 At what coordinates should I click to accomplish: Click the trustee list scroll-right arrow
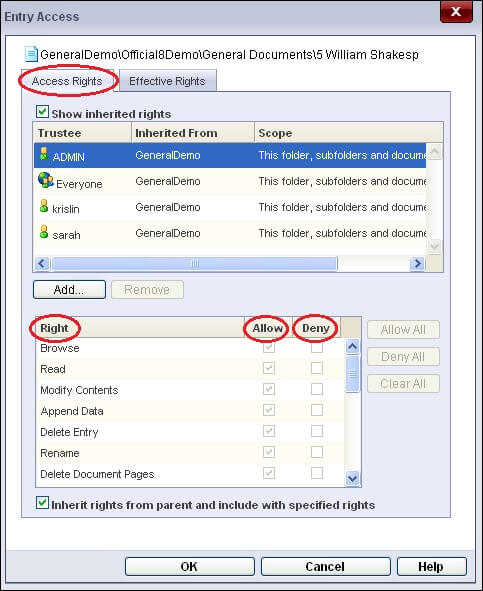[417, 263]
